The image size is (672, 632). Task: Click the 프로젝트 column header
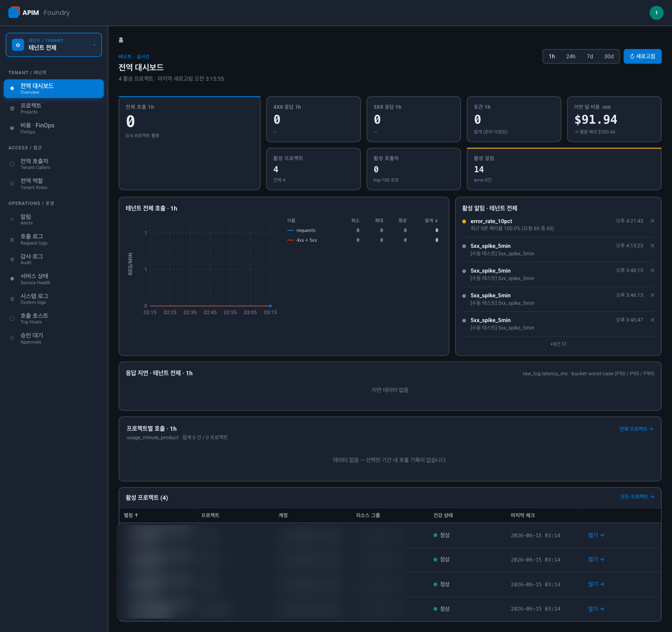click(210, 515)
